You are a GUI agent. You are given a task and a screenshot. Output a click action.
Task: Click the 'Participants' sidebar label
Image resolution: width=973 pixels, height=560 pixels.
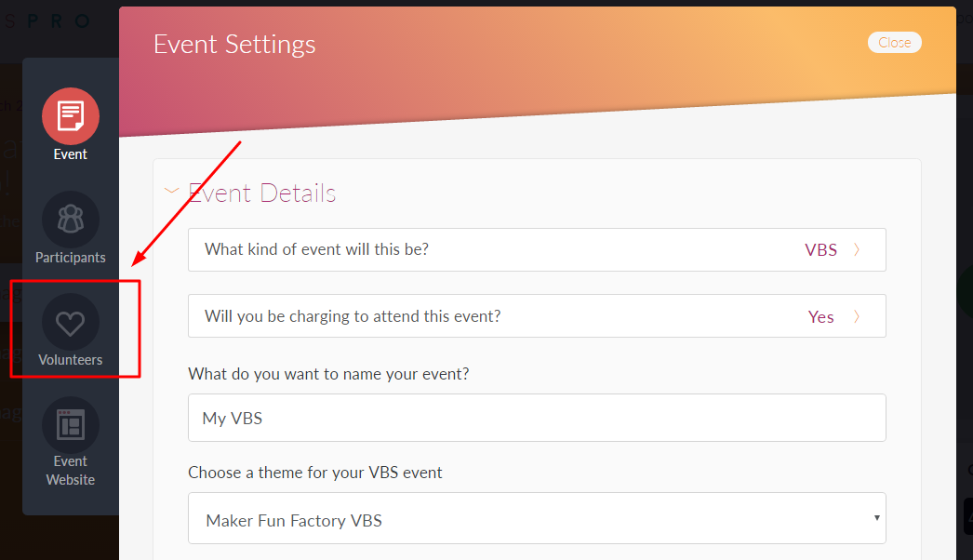71,258
